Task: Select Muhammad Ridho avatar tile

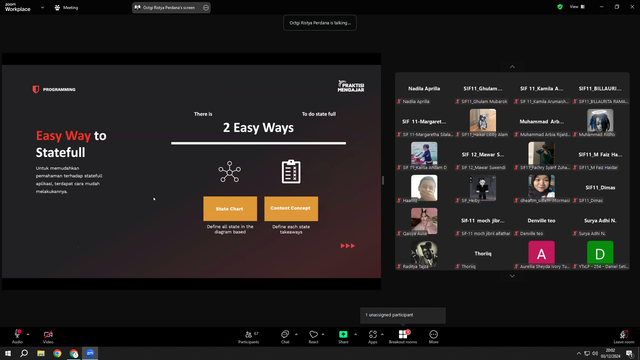Action: 600,121
